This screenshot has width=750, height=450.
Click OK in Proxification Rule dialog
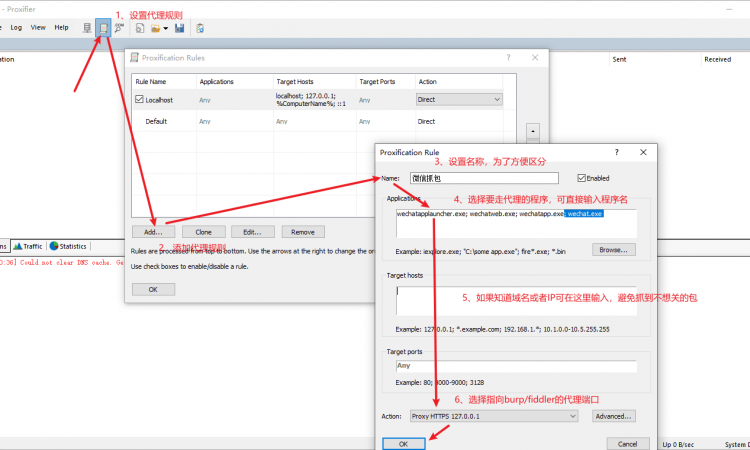403,444
